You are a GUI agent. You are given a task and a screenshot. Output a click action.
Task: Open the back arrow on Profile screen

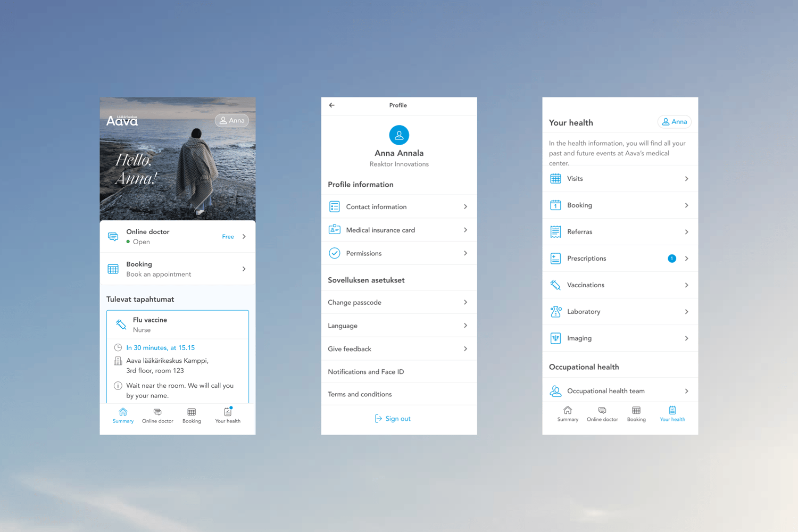coord(331,105)
